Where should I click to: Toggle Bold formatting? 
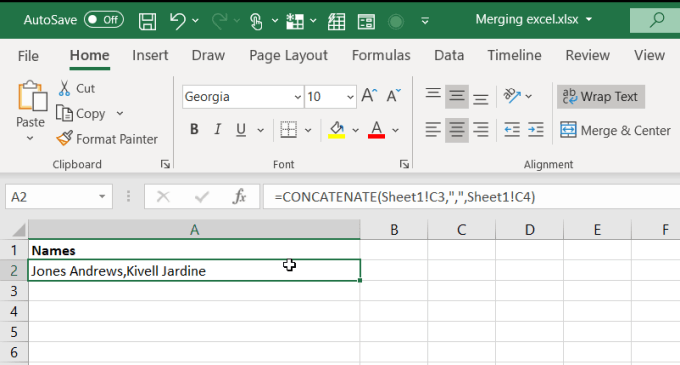click(194, 129)
